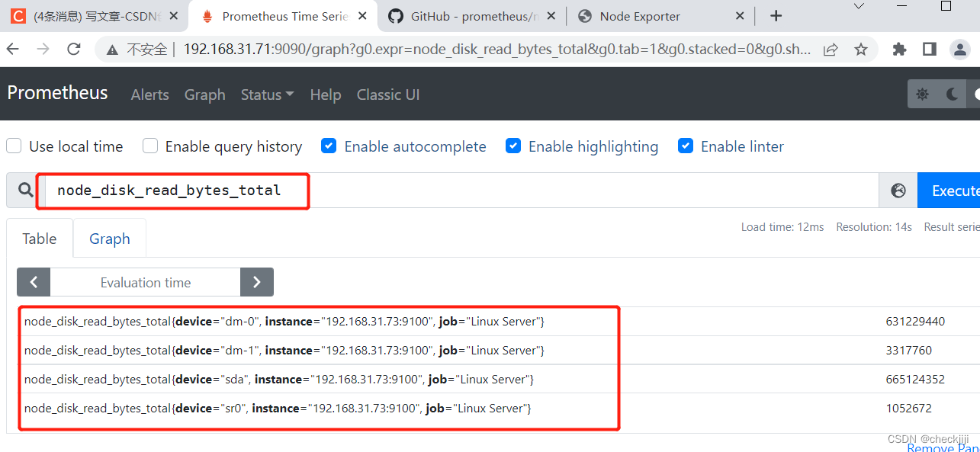
Task: Click the GitHub icon on the prometheus tab
Action: [x=396, y=15]
